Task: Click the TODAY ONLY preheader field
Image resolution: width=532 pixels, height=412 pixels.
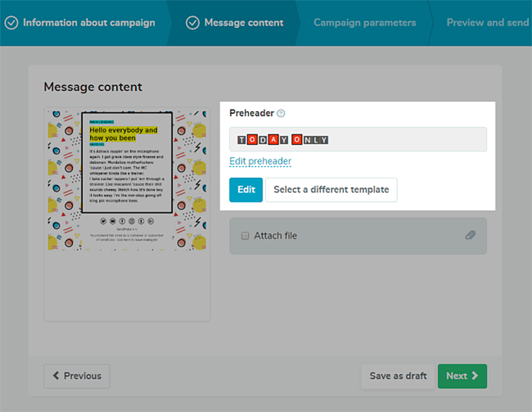Action: tap(358, 139)
